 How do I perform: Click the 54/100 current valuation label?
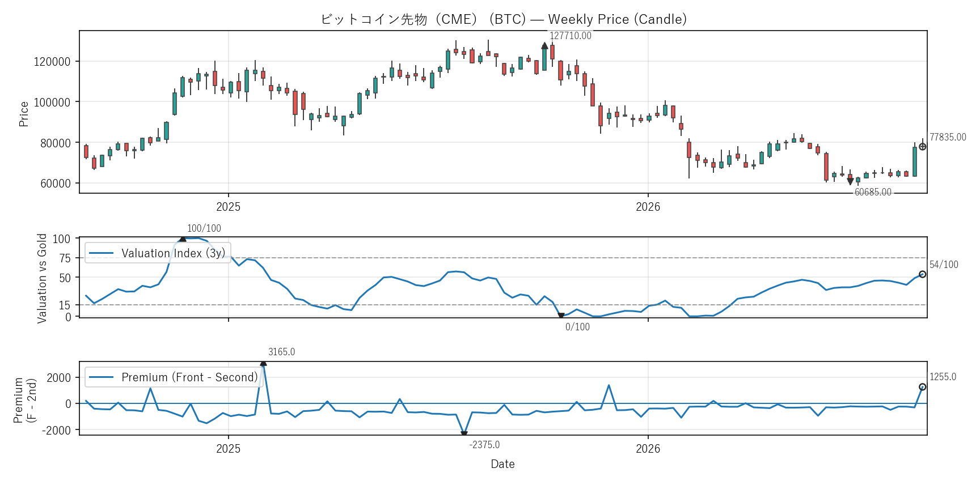[x=944, y=265]
